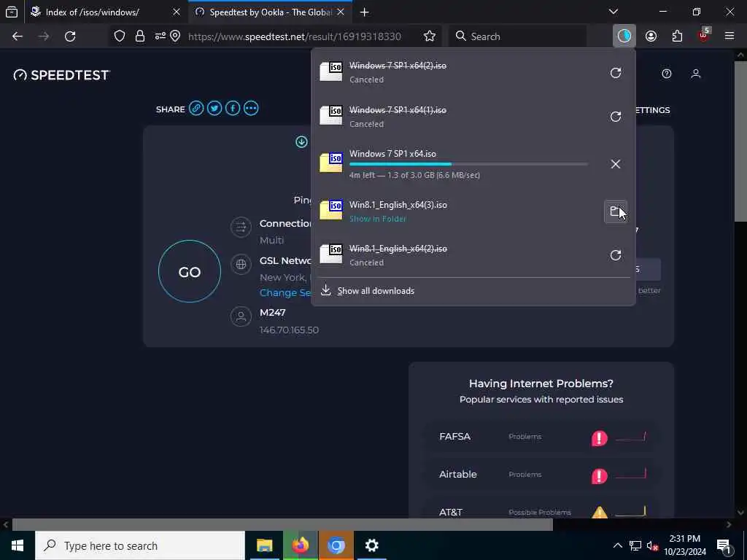Open more share options icon

(251, 109)
